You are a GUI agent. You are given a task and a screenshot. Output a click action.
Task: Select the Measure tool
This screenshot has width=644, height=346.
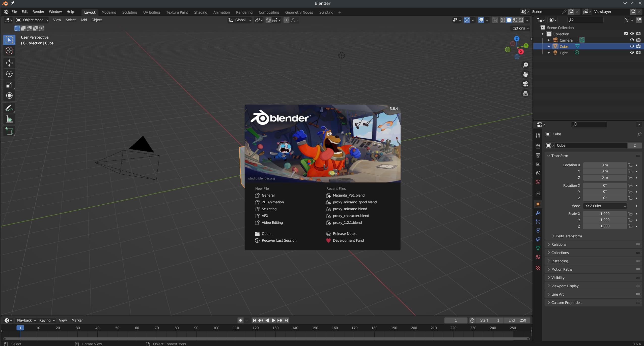click(9, 119)
